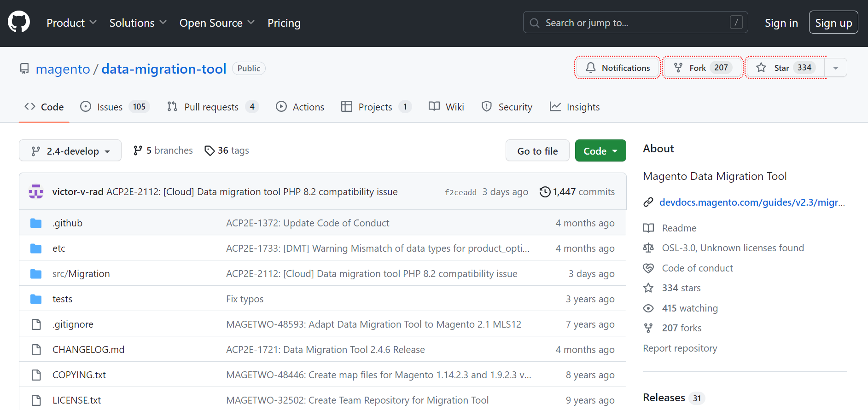Click the branch icon next to 5 branches

tap(138, 150)
